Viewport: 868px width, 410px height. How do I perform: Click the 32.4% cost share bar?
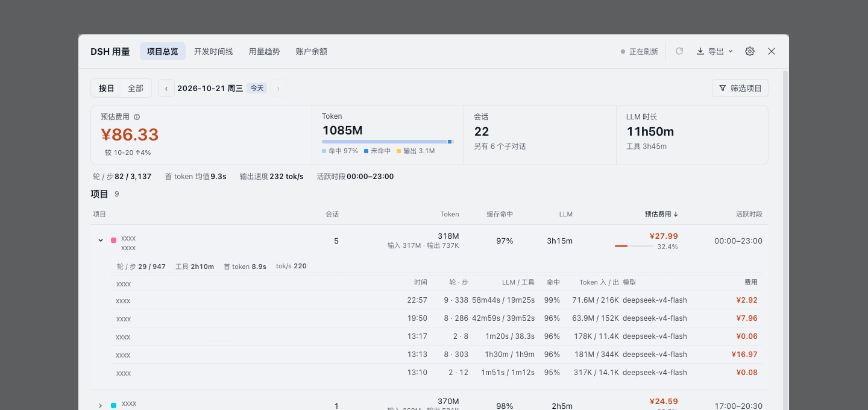634,246
